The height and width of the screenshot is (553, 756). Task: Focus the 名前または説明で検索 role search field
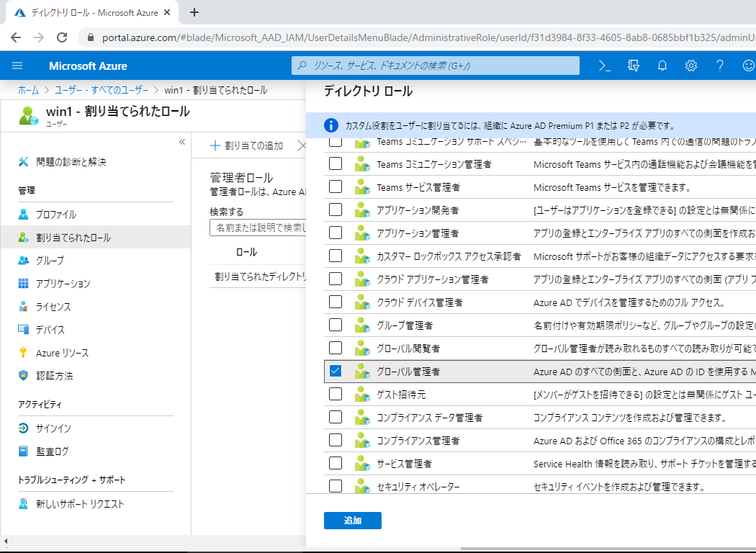(x=258, y=228)
